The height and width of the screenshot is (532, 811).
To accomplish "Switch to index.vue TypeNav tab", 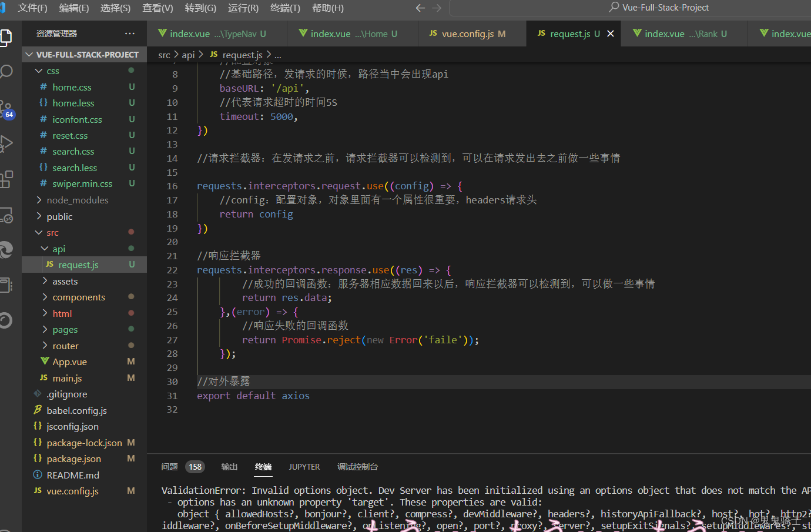I will pos(217,34).
